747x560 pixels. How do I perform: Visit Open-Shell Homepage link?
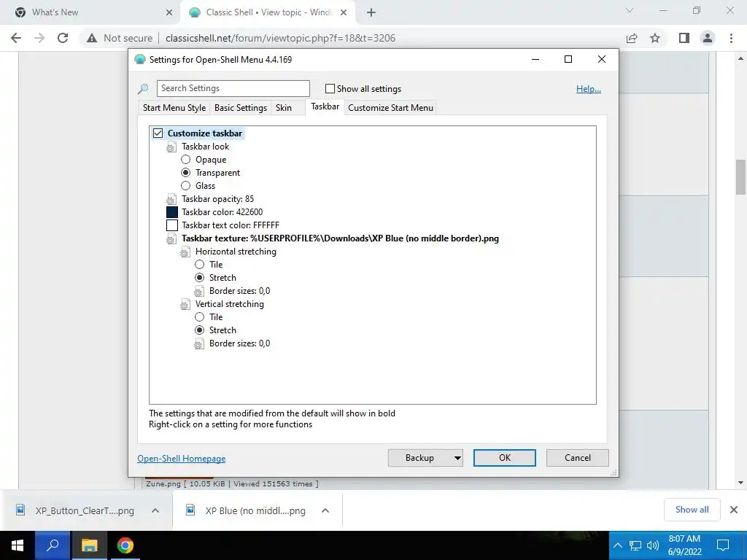182,459
